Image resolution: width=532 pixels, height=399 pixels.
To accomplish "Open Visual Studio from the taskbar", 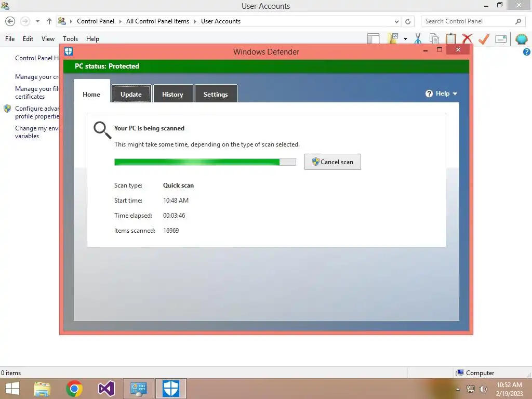I will point(106,389).
